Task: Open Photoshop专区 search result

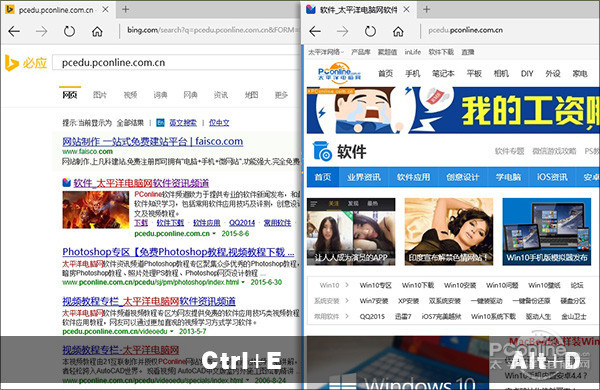Action: pos(178,252)
